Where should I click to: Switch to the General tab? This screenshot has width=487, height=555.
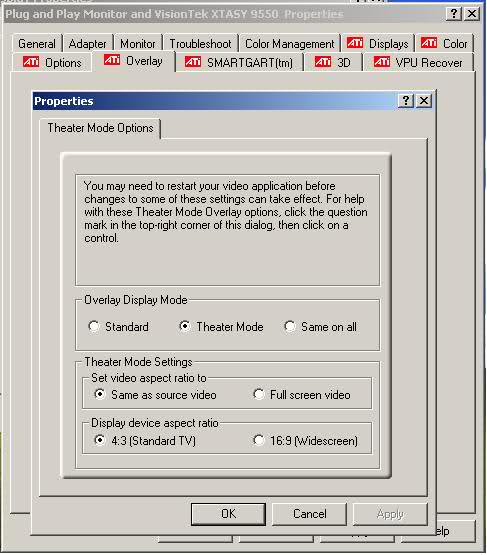[x=37, y=44]
